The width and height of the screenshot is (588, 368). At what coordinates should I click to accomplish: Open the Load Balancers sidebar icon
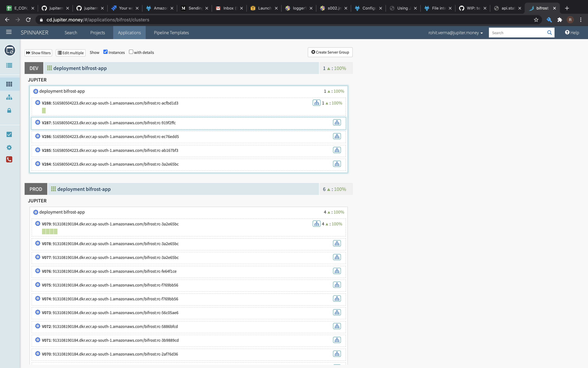(x=9, y=97)
